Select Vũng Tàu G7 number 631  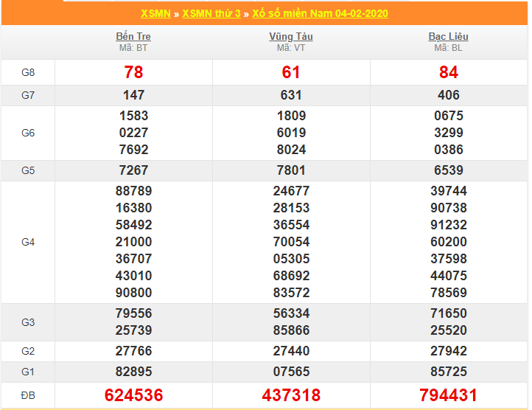click(291, 95)
